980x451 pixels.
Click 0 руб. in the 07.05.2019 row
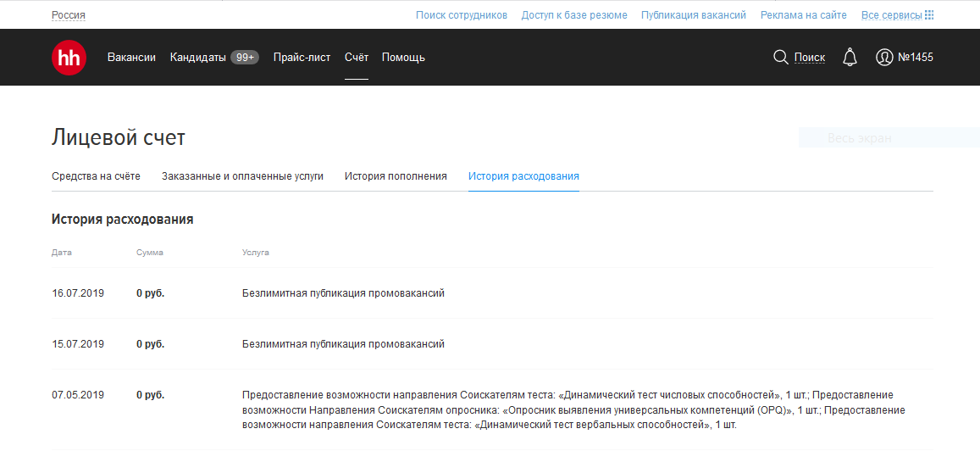151,395
